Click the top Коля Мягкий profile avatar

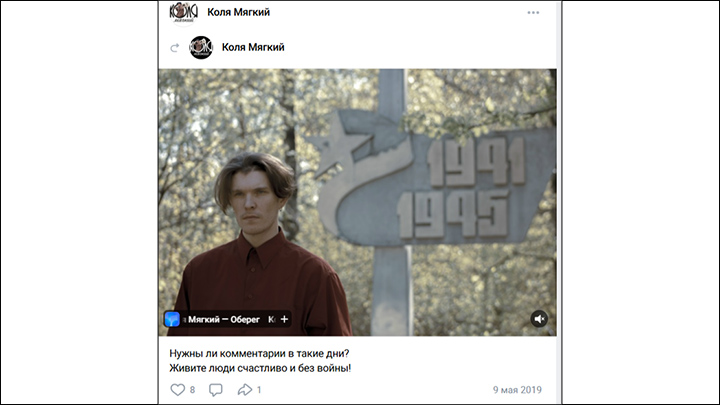coord(184,12)
